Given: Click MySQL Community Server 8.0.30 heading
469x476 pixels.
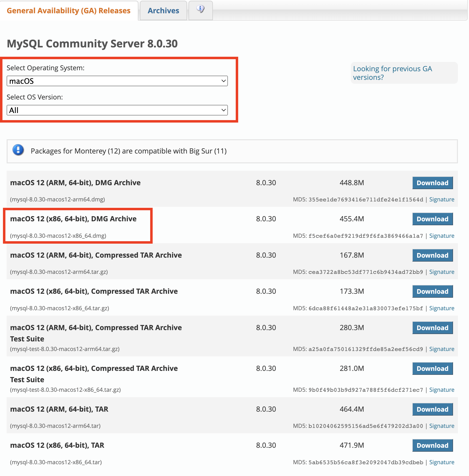Looking at the screenshot, I should point(92,44).
